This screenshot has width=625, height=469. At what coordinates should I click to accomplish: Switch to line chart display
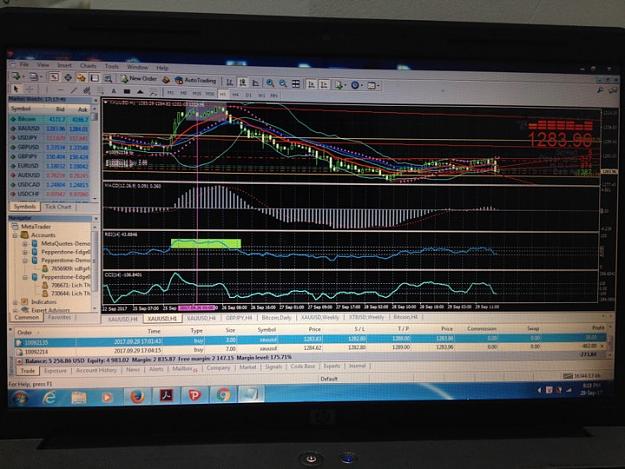coord(256,83)
